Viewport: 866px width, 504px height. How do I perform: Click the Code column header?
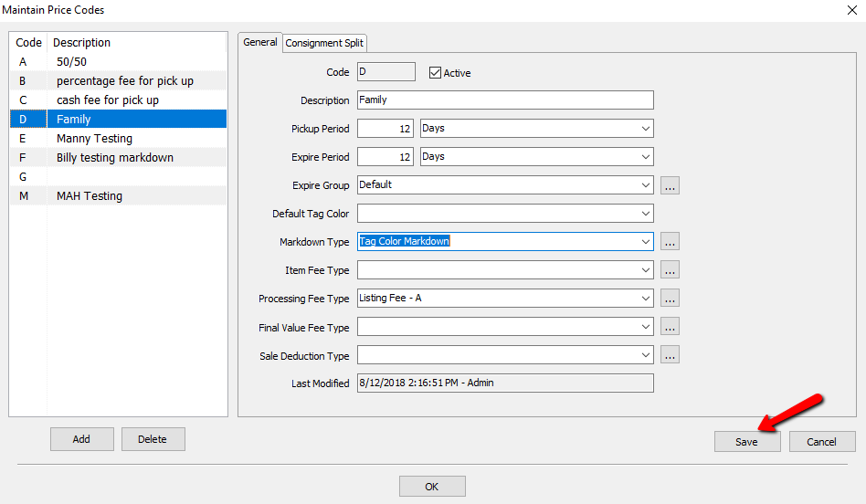point(28,43)
